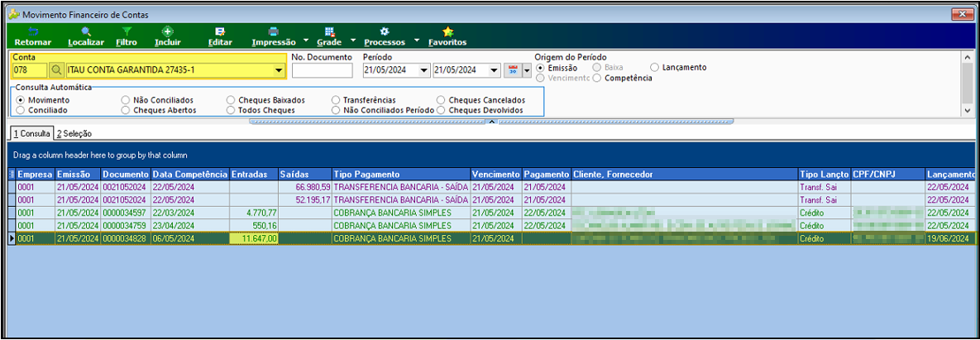The image size is (980, 340).
Task: Click the Impressão printer icon
Action: pos(273,31)
